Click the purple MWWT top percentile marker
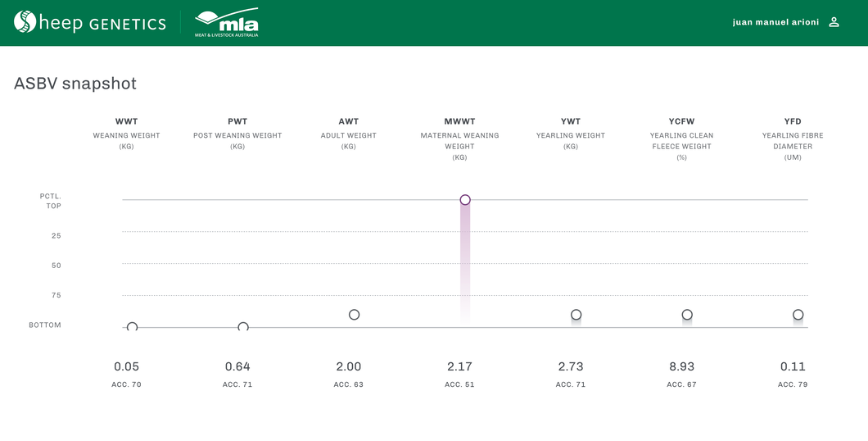 click(465, 200)
